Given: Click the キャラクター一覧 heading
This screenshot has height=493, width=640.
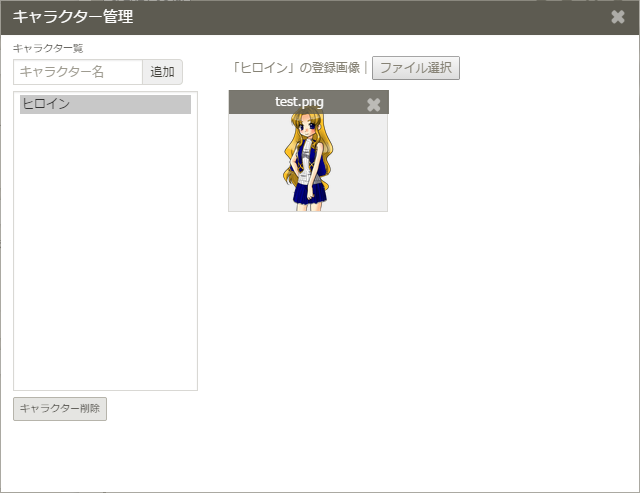Looking at the screenshot, I should 48,48.
